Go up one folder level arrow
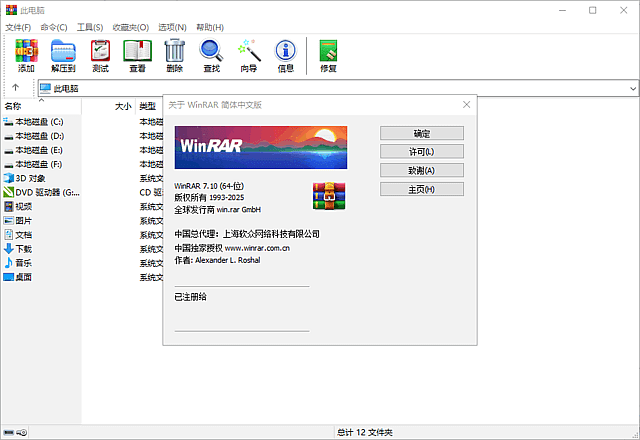 [x=16, y=88]
